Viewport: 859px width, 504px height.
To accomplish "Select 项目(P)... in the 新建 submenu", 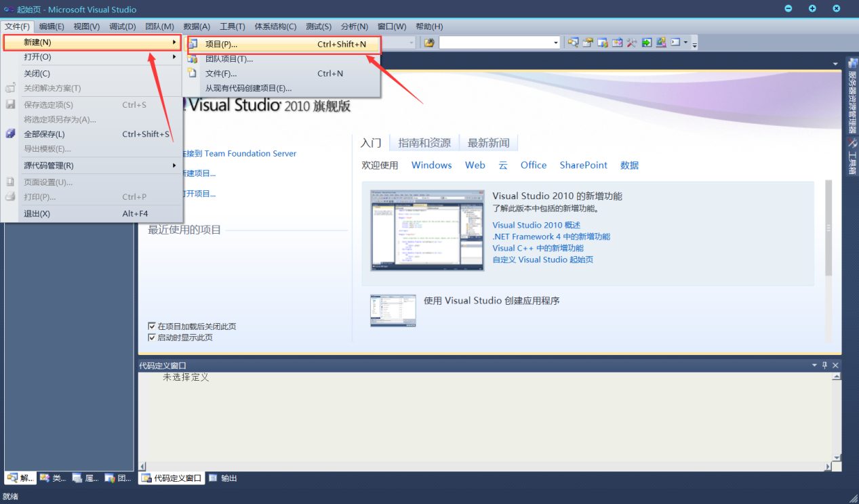I will click(x=221, y=44).
